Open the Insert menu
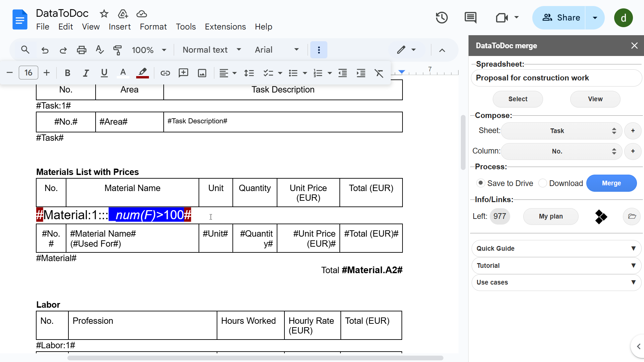 coord(119,27)
